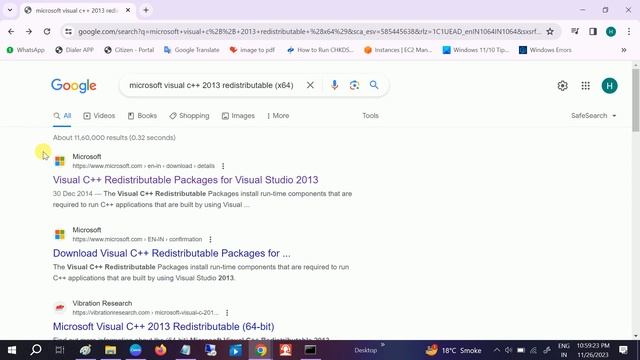Open Chrome profile avatar in the toolbar
640x360 pixels.
(x=611, y=31)
